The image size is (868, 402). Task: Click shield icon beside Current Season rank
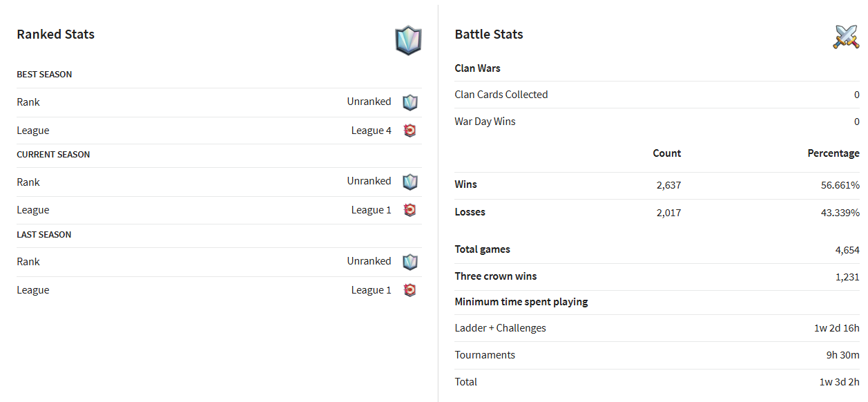(x=410, y=182)
